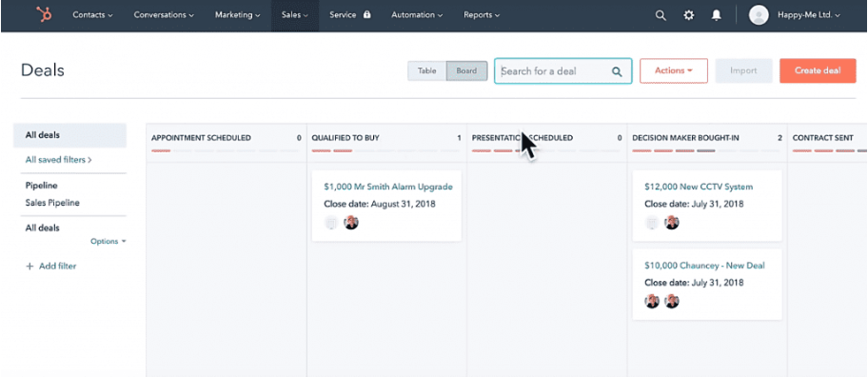The image size is (868, 377).
Task: Click owner avatar on New CCTV System card
Action: click(672, 223)
